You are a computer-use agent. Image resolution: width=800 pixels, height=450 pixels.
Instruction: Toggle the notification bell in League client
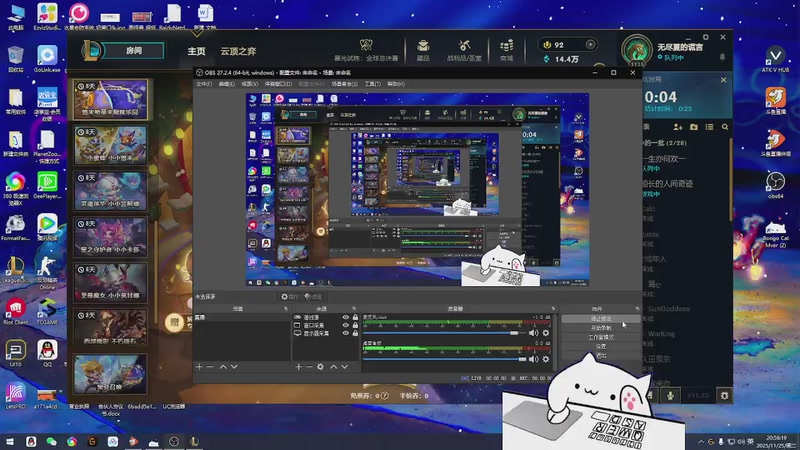point(722,57)
